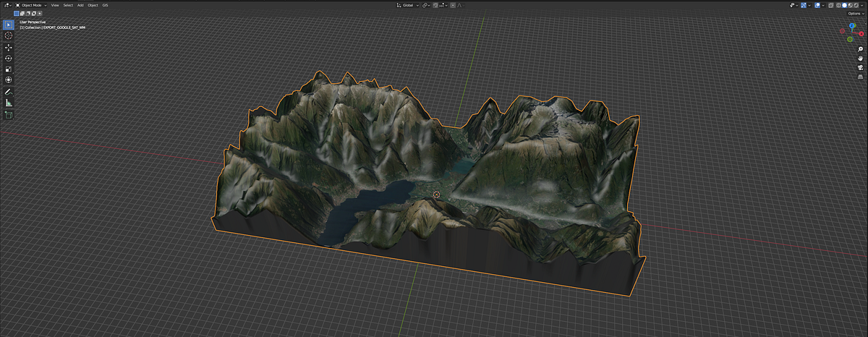Open the View menu
This screenshot has height=337, width=868.
tap(55, 5)
